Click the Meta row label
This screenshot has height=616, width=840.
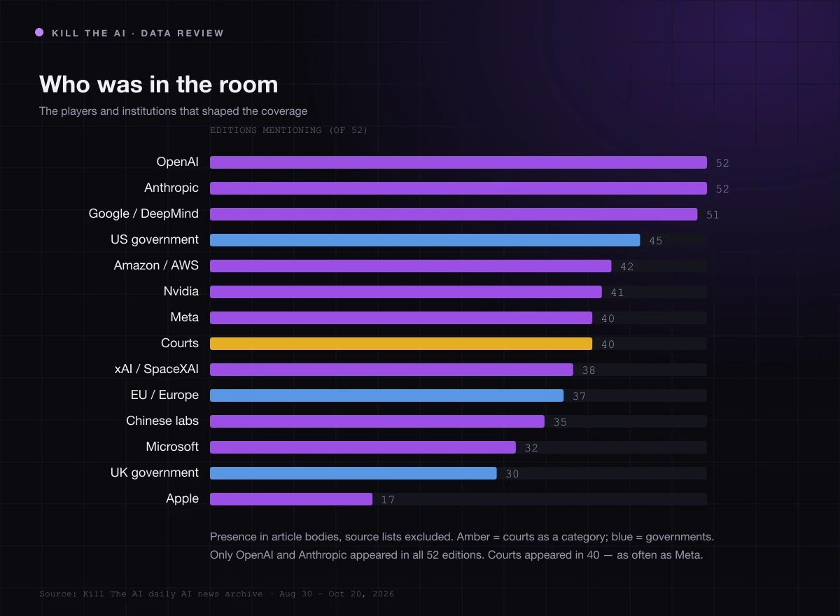click(x=185, y=317)
